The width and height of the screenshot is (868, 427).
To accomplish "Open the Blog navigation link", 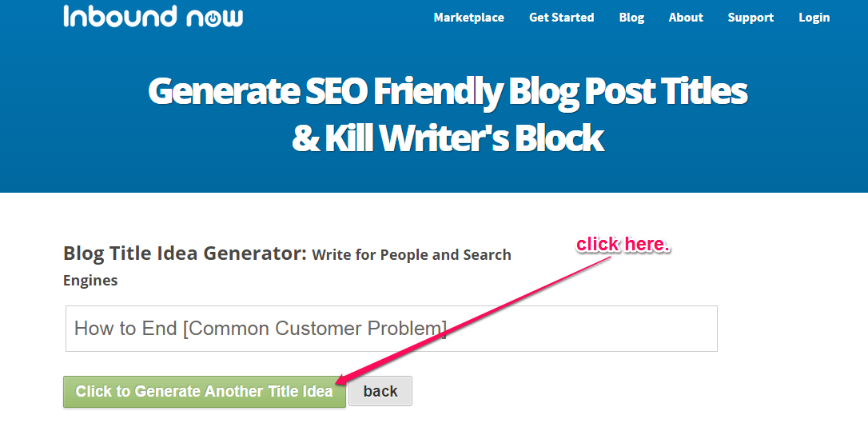I will click(x=631, y=18).
